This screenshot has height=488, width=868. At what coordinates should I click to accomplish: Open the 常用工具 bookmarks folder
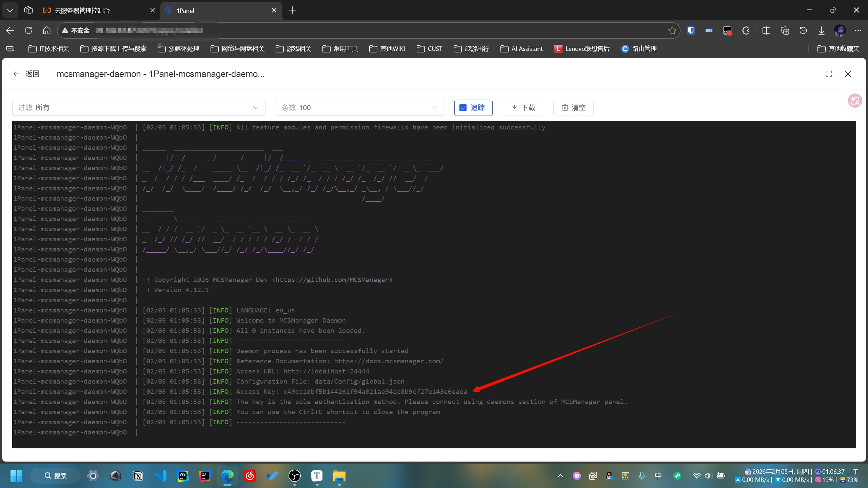(340, 49)
